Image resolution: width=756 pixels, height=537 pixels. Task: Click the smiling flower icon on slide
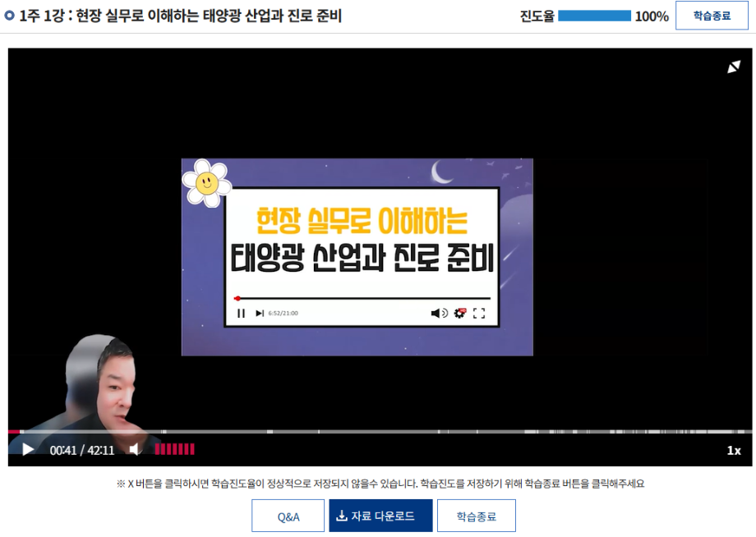tap(207, 183)
